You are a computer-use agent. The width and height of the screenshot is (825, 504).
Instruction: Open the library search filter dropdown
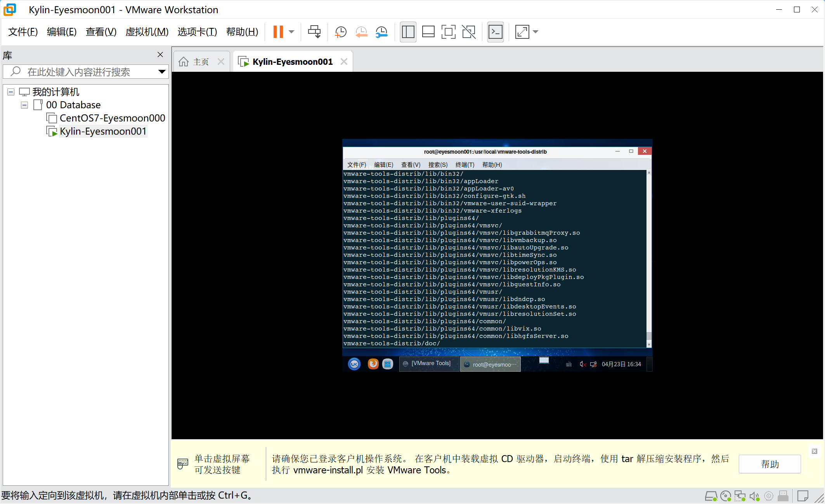(162, 72)
